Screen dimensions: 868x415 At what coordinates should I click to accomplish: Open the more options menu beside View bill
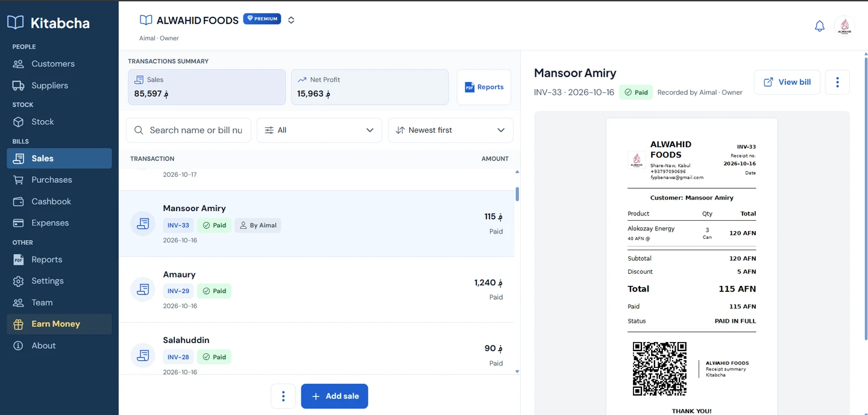coord(837,82)
